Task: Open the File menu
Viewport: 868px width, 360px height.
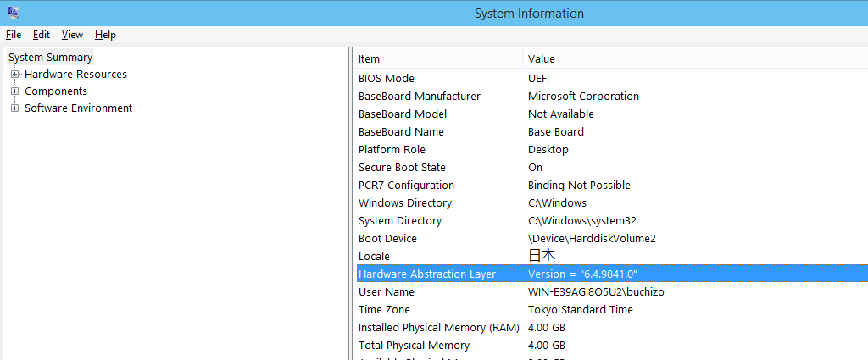Action: point(14,35)
